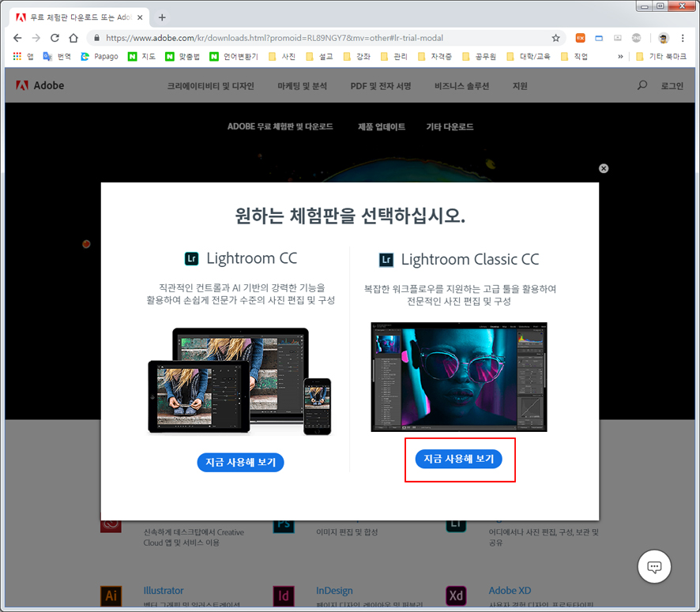This screenshot has height=612, width=700.
Task: Click the Illustrator Ai icon
Action: (x=111, y=595)
